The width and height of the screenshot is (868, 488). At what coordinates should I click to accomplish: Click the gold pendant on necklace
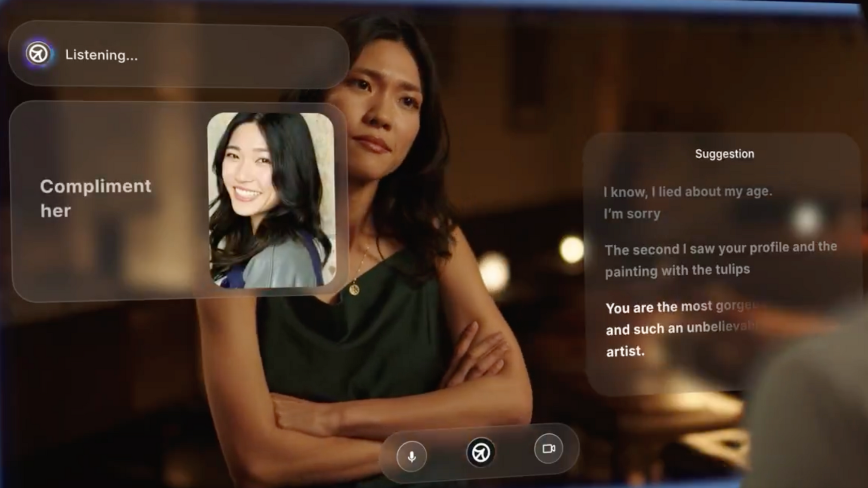[354, 289]
